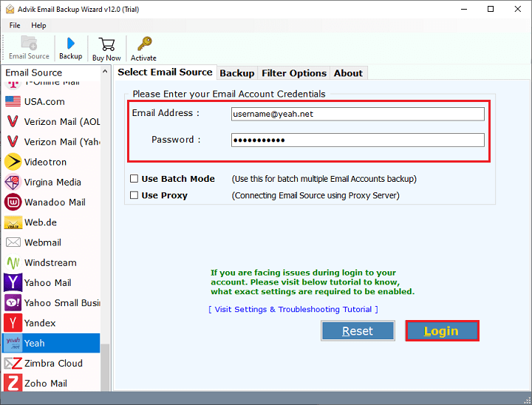The height and width of the screenshot is (405, 532).
Task: Open the About tab
Action: [348, 73]
